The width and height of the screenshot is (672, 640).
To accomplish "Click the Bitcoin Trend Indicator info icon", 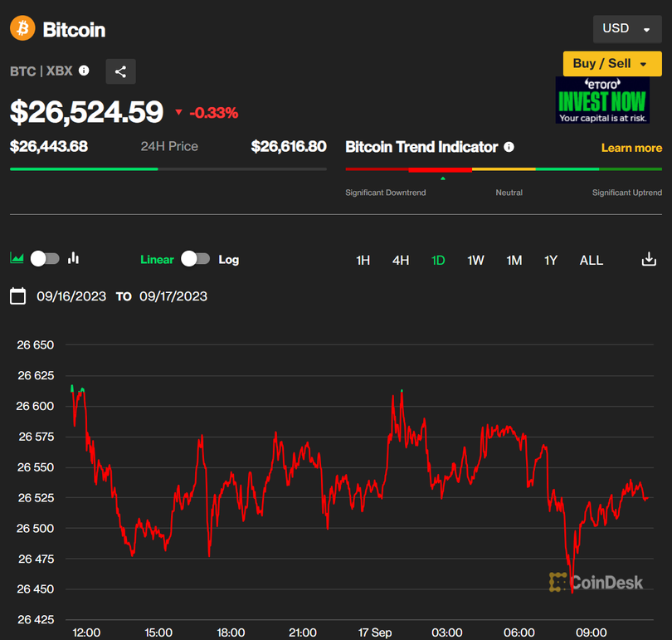I will 509,147.
